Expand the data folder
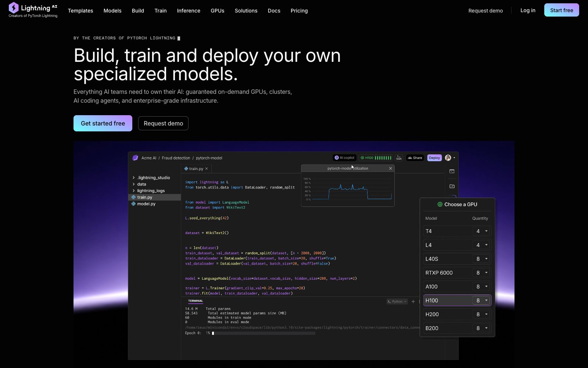 pyautogui.click(x=139, y=184)
